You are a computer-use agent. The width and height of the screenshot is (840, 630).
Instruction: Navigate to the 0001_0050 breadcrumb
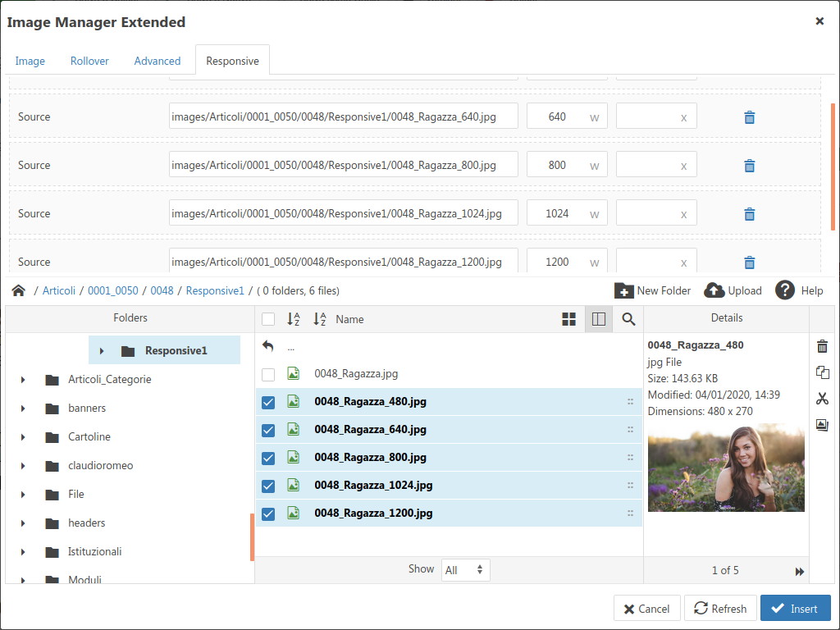coord(113,290)
